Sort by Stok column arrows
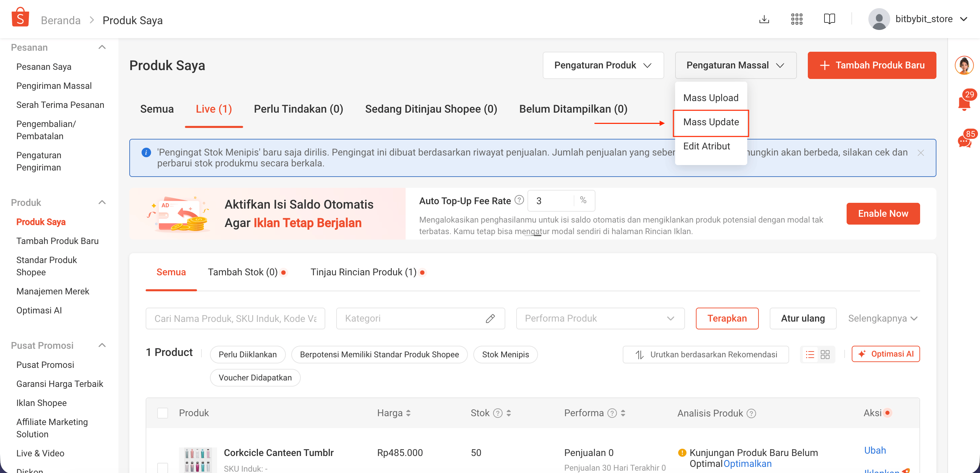 click(x=509, y=413)
